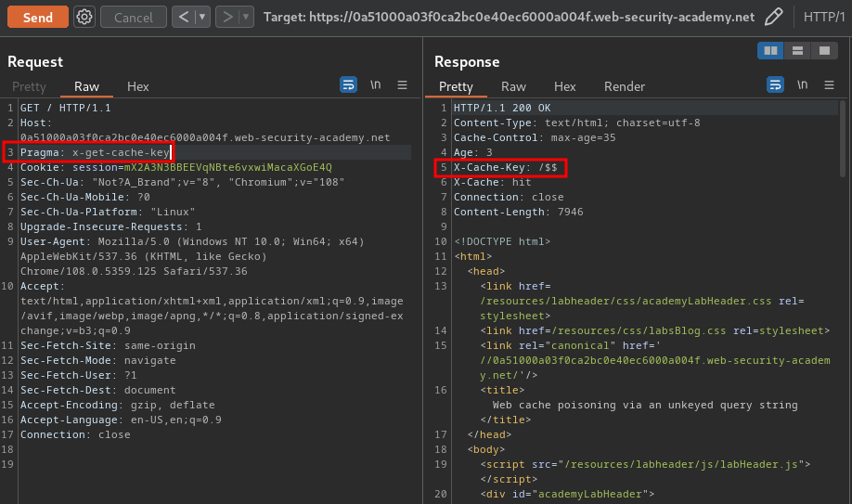Click the Response panel vertical scrollbar
This screenshot has width=852, height=504.
pos(843,138)
